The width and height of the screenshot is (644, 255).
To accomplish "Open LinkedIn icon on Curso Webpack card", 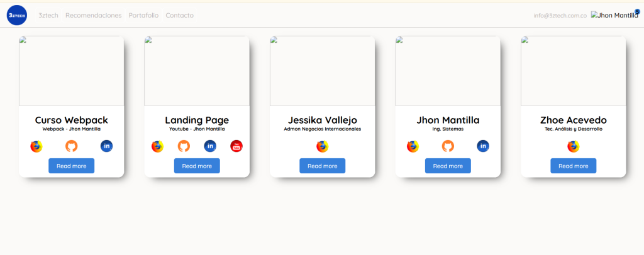I will 106,146.
